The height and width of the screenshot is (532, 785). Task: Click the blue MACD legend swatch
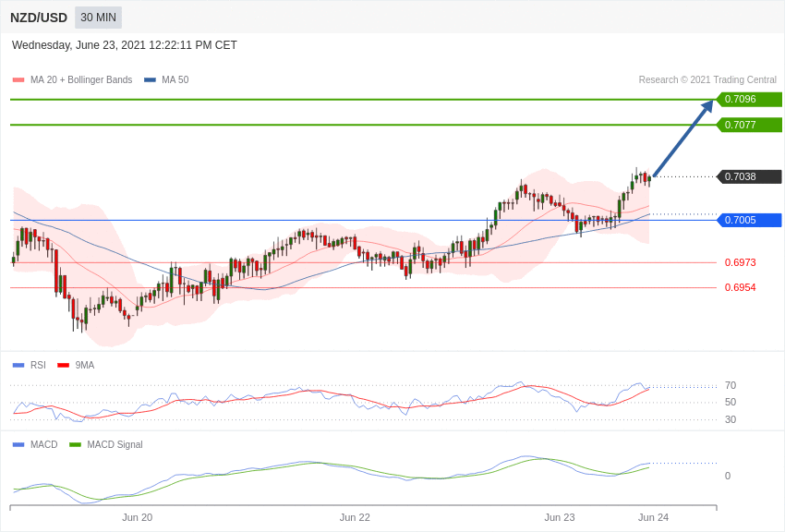point(18,445)
